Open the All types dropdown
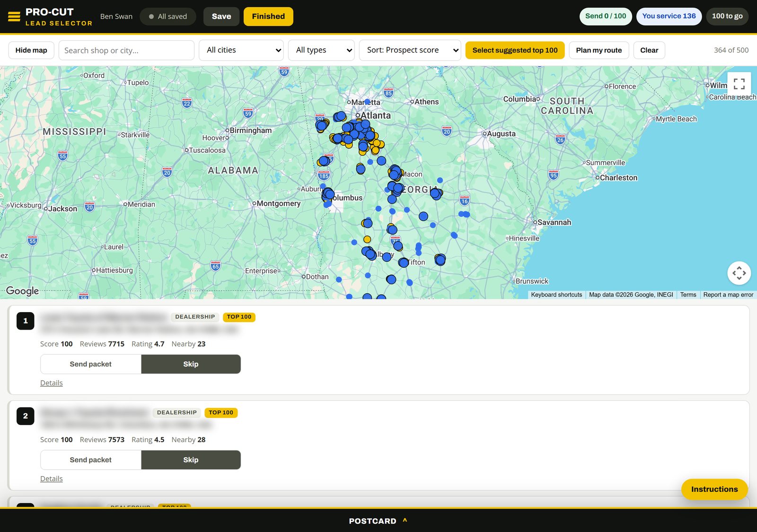Viewport: 757px width, 532px height. pos(322,50)
